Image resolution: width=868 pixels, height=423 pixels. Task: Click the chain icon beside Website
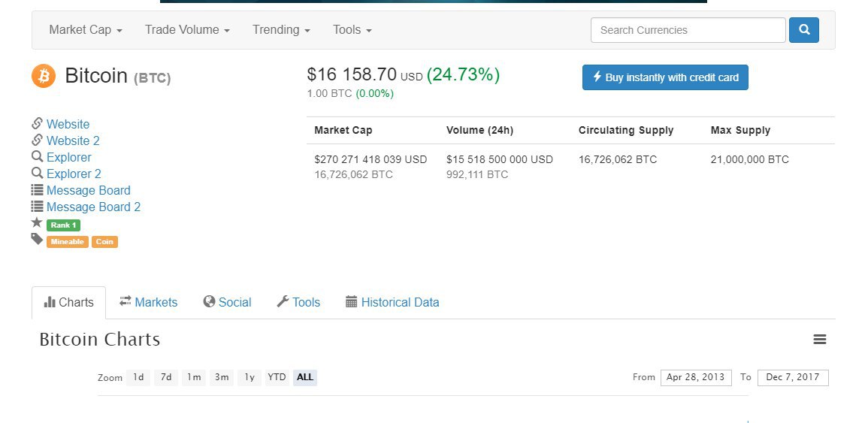(x=37, y=123)
